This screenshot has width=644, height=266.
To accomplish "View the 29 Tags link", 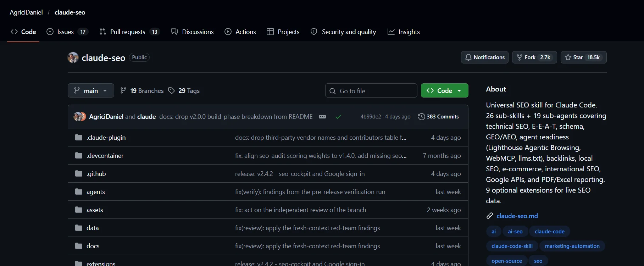I will pos(184,91).
